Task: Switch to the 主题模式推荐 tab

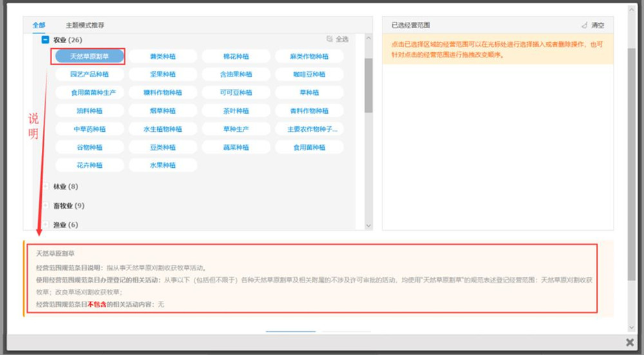Action: pyautogui.click(x=85, y=25)
